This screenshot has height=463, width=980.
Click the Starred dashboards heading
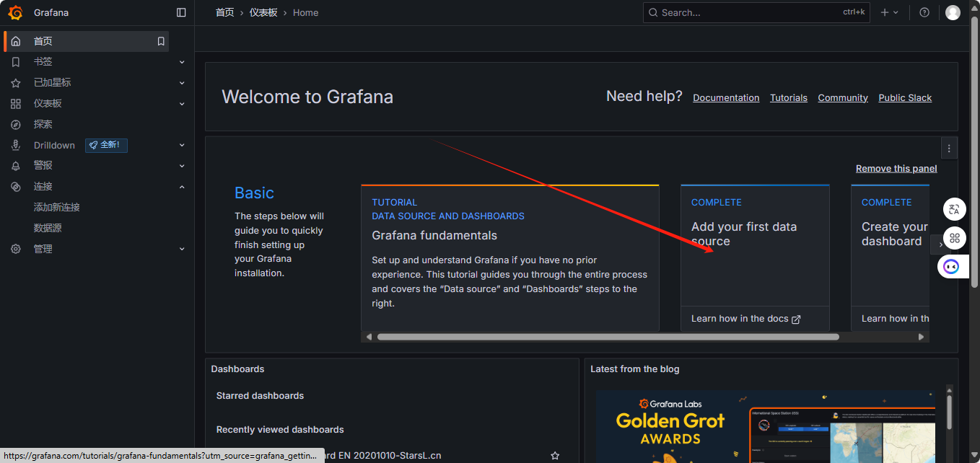tap(260, 396)
